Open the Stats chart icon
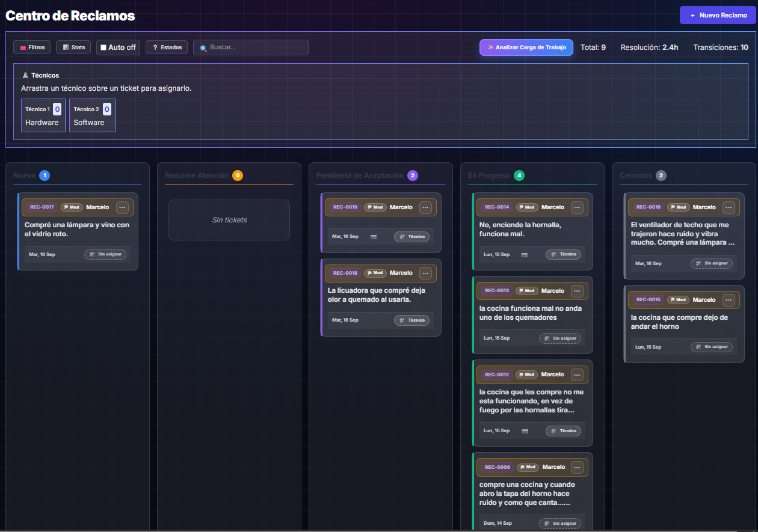Image resolution: width=758 pixels, height=532 pixels. point(64,47)
